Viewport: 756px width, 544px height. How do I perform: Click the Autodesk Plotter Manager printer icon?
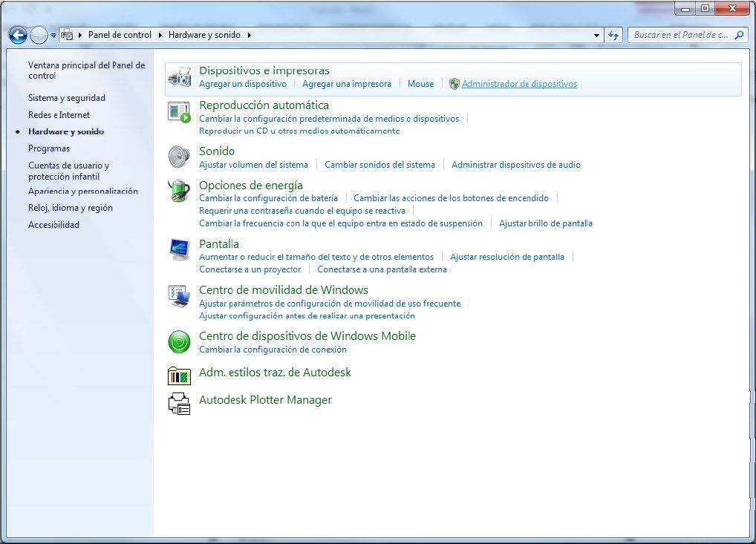click(180, 403)
